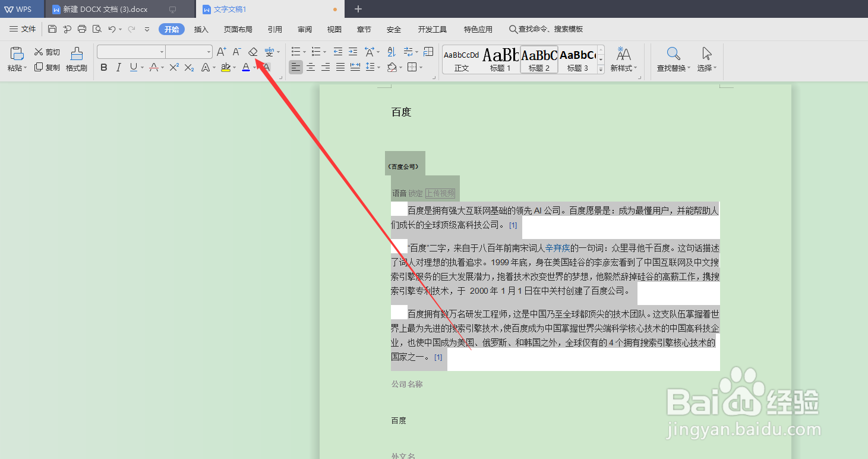Open the Insert (插入) ribbon tab
The width and height of the screenshot is (868, 459).
(x=201, y=29)
